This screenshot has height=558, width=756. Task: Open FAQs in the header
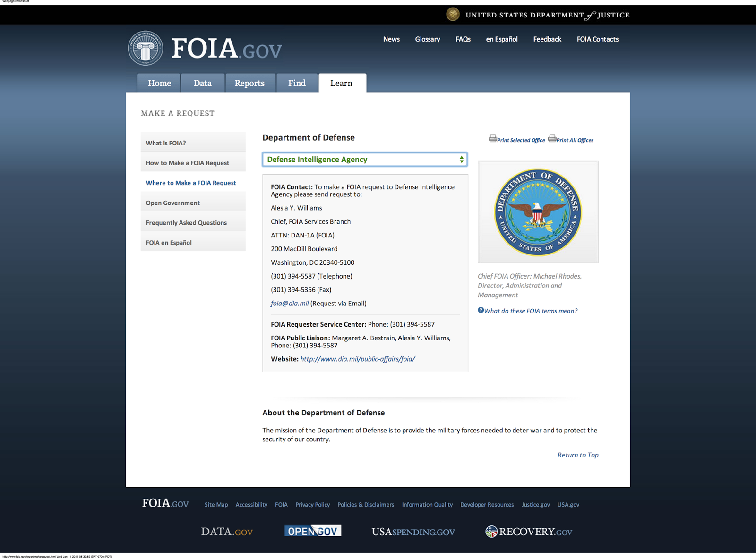pos(463,39)
